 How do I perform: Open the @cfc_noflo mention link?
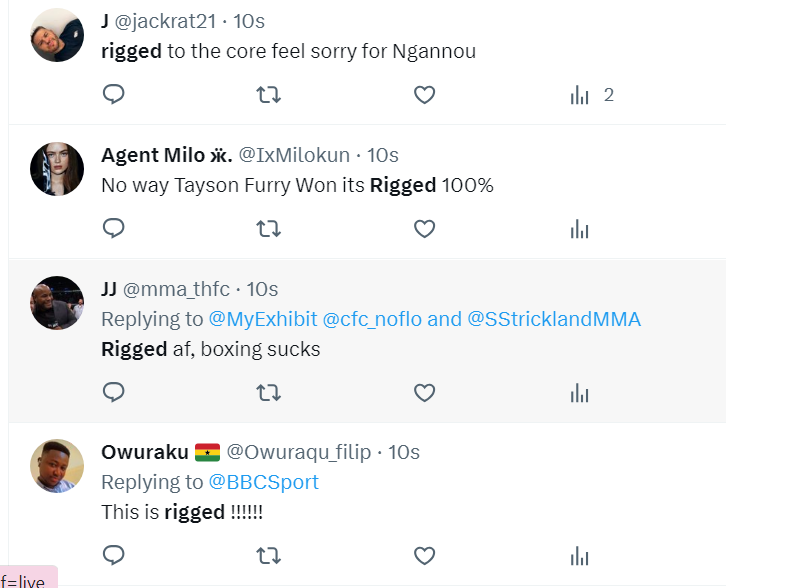tap(372, 319)
